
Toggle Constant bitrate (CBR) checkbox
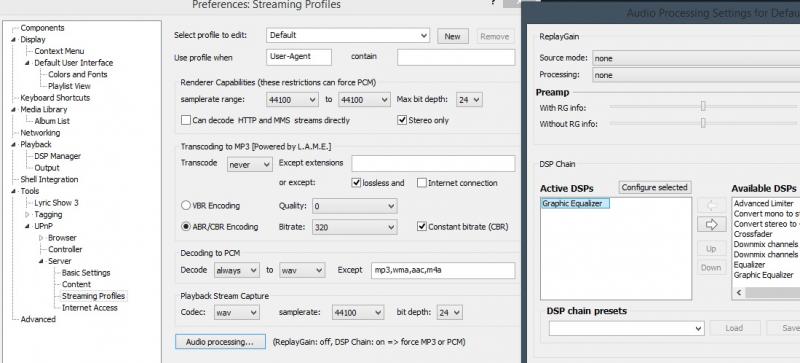coord(421,227)
